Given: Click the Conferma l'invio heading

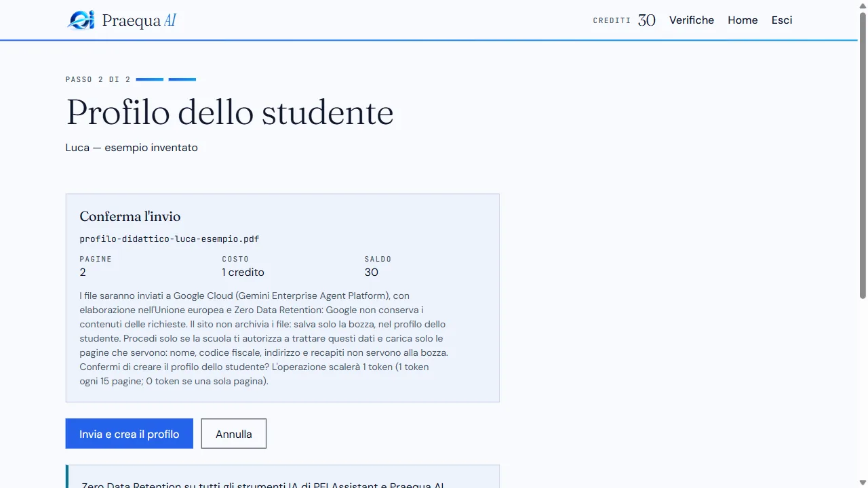Looking at the screenshot, I should tap(130, 217).
